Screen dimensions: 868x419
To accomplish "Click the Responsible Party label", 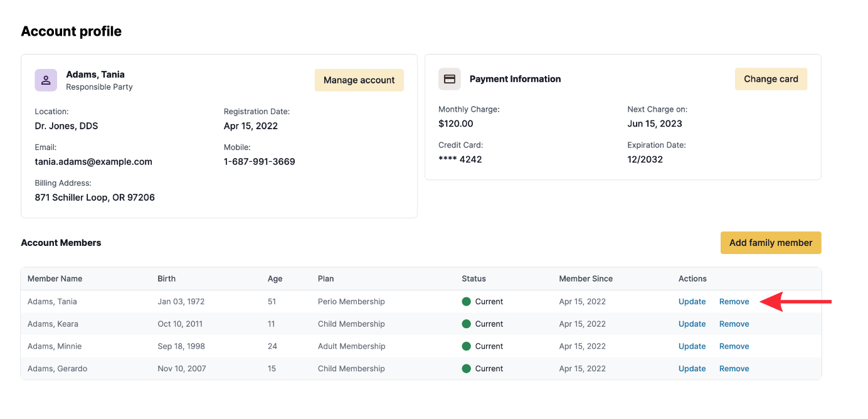I will click(99, 87).
